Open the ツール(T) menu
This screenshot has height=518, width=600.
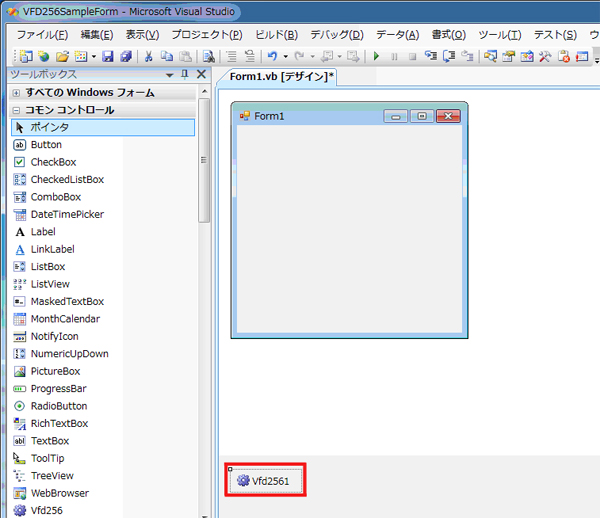click(500, 35)
